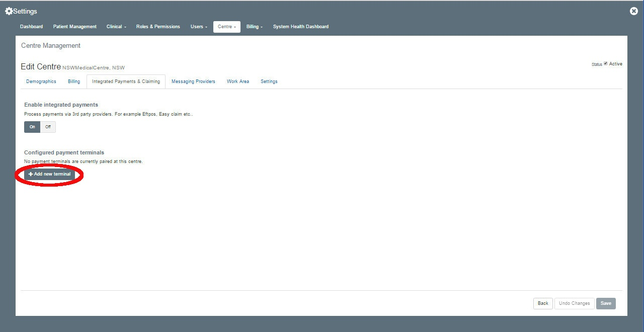Open Roles & Permissions page

(x=158, y=27)
